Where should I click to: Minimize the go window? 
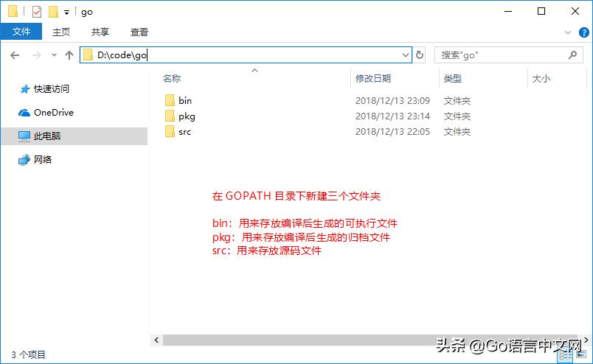click(508, 11)
